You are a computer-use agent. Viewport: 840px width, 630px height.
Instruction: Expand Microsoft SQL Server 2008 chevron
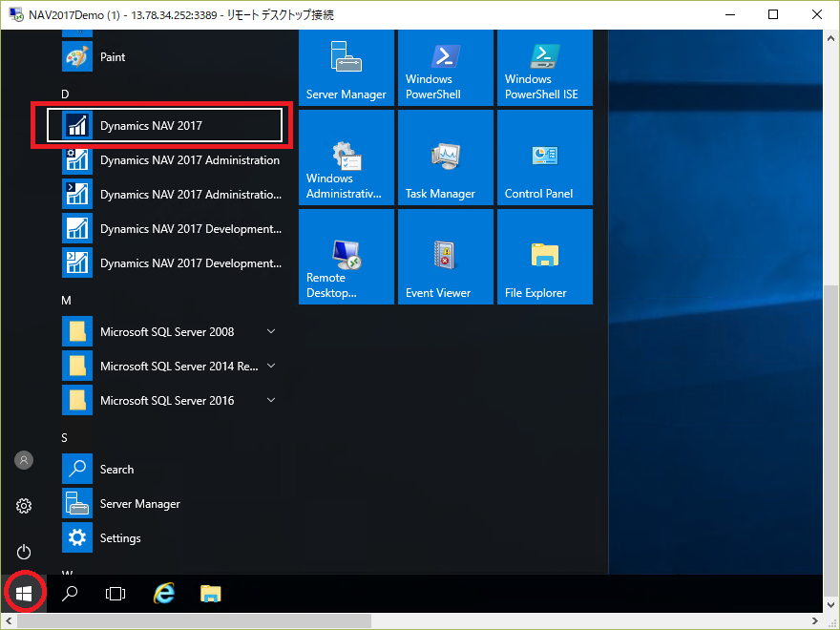point(271,331)
